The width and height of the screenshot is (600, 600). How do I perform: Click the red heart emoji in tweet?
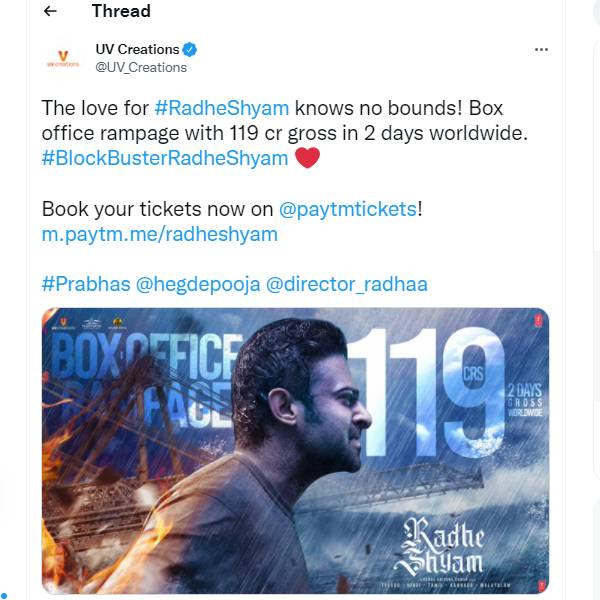coord(307,158)
